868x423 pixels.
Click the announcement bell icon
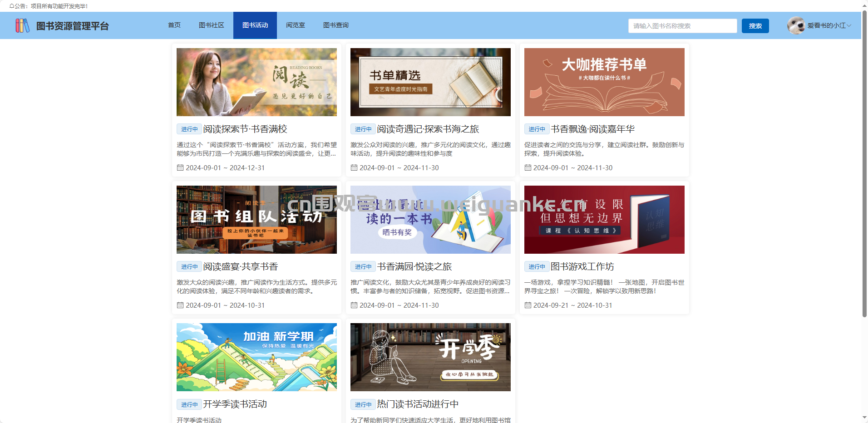[11, 6]
